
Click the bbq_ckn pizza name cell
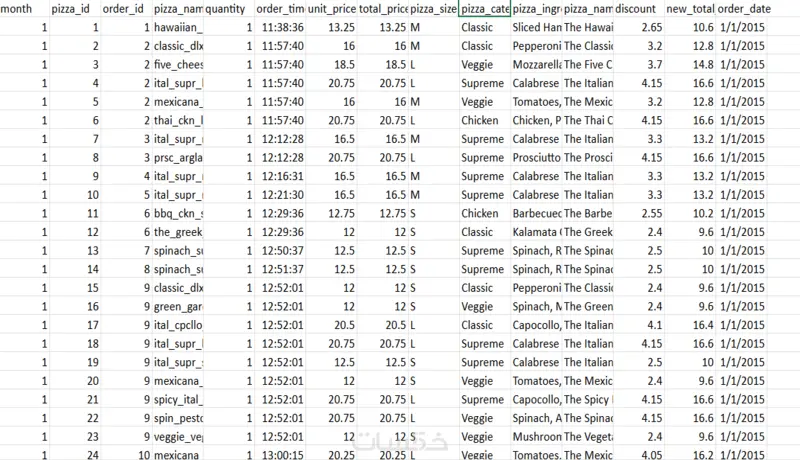pos(178,213)
